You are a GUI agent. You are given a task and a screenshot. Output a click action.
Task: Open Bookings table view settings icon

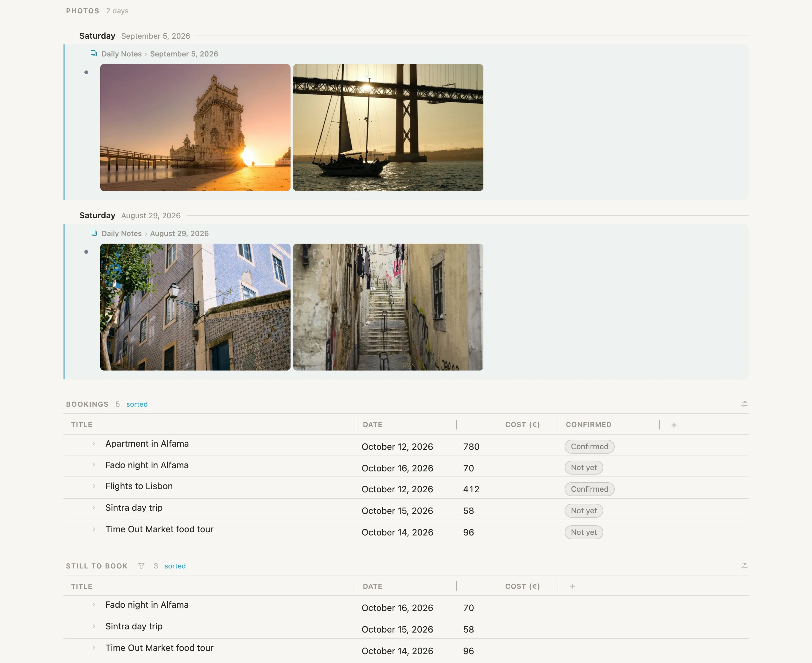[744, 404]
